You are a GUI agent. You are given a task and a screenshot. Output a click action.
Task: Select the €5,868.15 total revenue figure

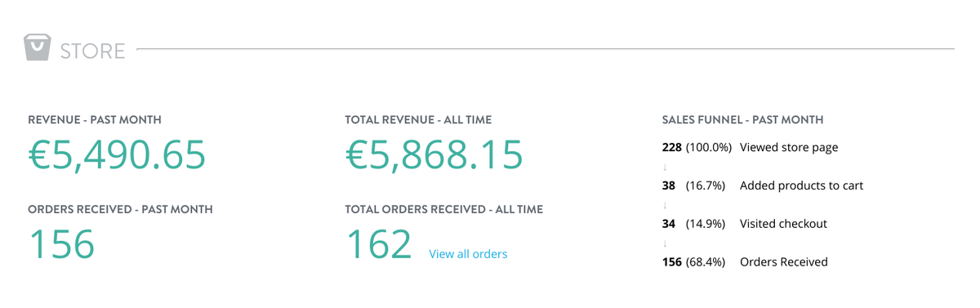[x=434, y=155]
